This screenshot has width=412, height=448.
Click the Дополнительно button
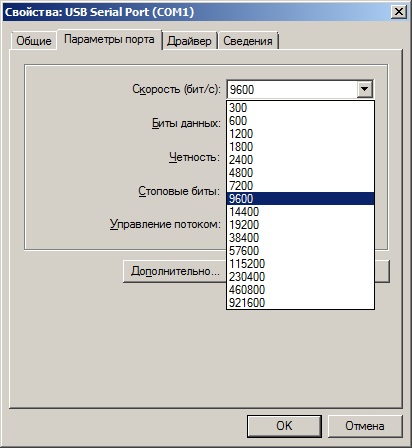(x=175, y=271)
